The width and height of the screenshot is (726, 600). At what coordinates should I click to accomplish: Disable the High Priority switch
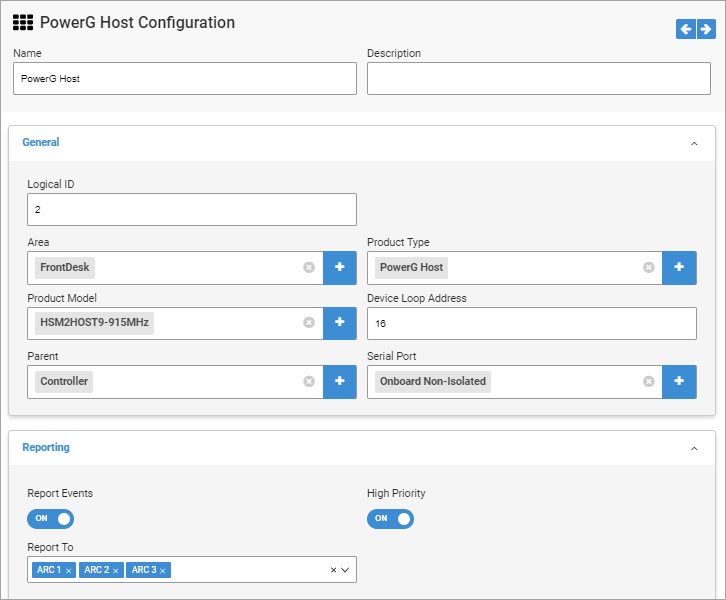[x=391, y=519]
